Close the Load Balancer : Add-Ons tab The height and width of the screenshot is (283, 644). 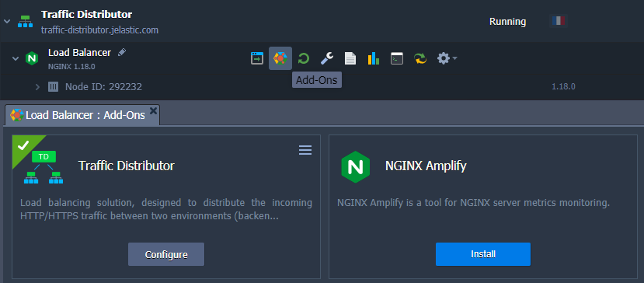[x=153, y=110]
